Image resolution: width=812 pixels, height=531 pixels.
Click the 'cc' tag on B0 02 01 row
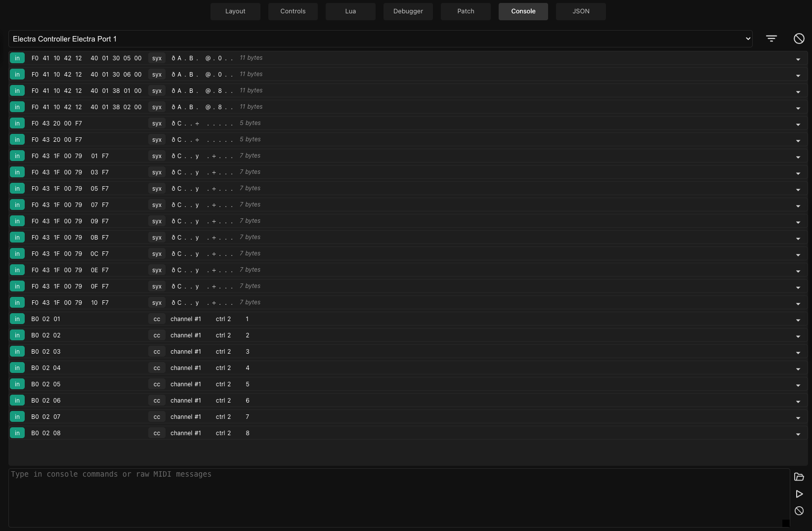[x=157, y=319]
